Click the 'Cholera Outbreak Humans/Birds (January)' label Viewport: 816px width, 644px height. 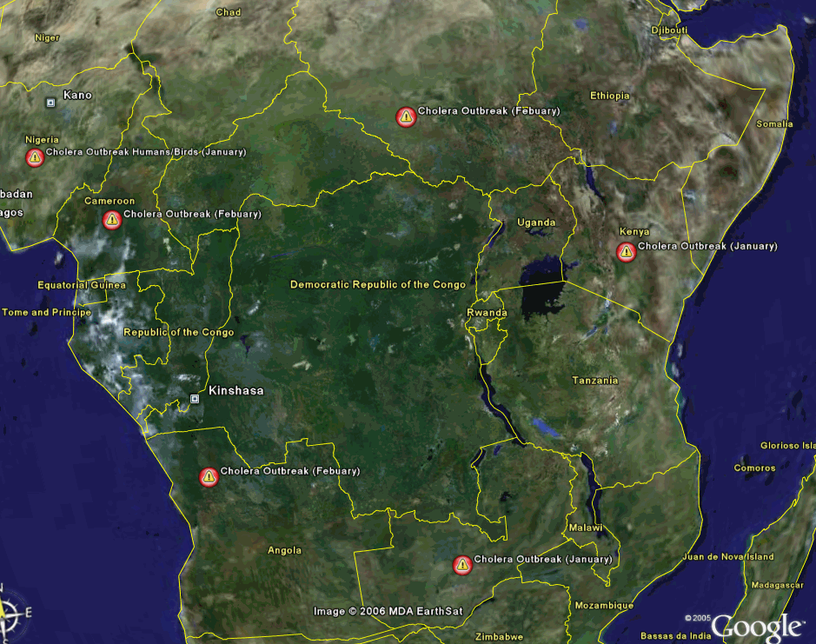click(x=146, y=152)
